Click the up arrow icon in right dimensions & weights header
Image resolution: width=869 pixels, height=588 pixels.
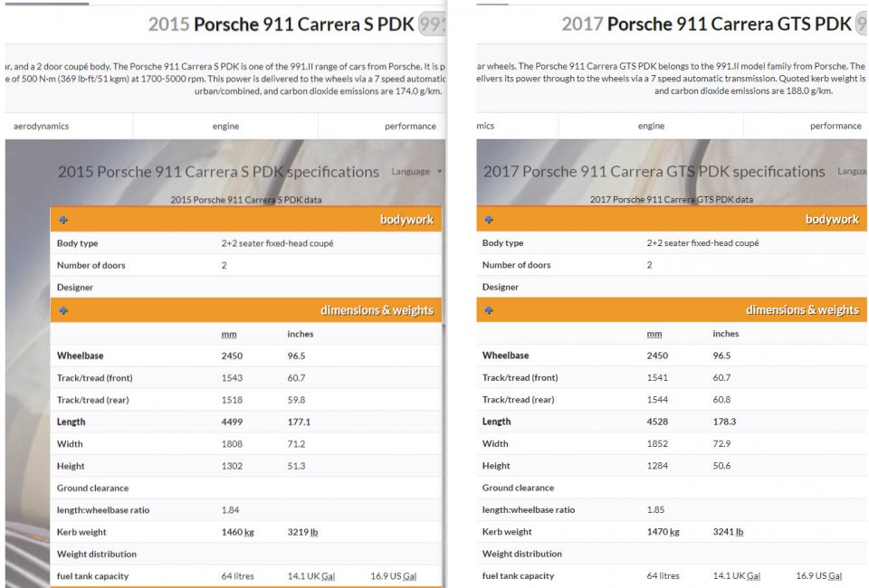[489, 310]
